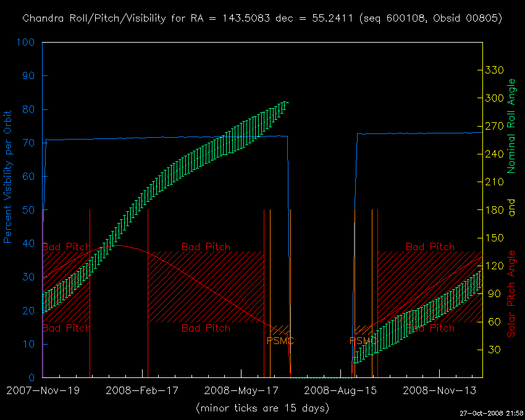525x420 pixels.
Task: Select the 2008-Feb-17 date tick label
Action: [141, 390]
